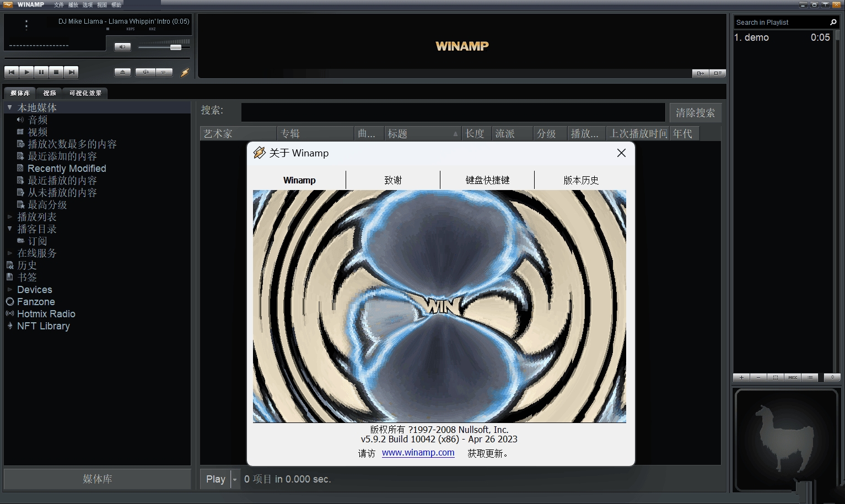Image resolution: width=845 pixels, height=504 pixels.
Task: Open 最近播放的内容 smart view
Action: 62,180
